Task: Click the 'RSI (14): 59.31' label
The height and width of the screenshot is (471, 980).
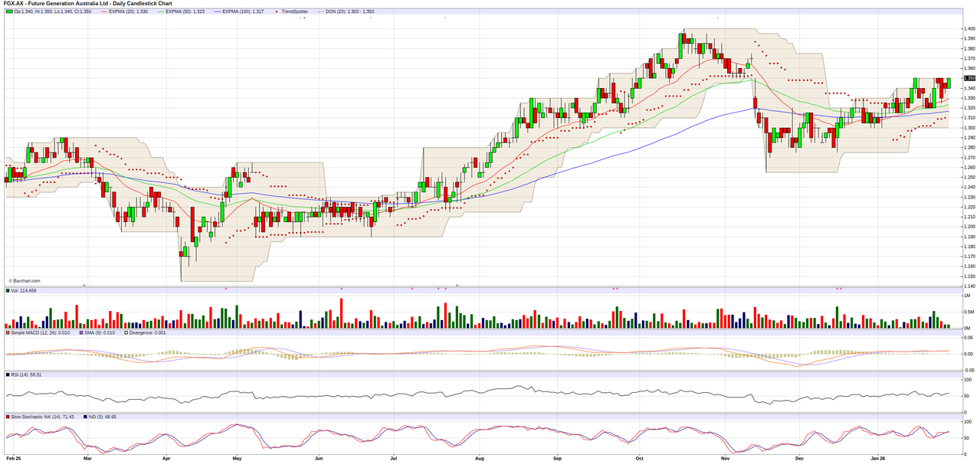Action: (27, 375)
